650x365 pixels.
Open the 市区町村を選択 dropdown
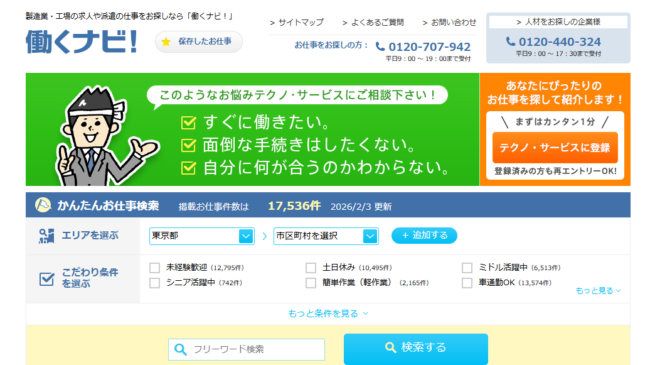click(x=326, y=236)
